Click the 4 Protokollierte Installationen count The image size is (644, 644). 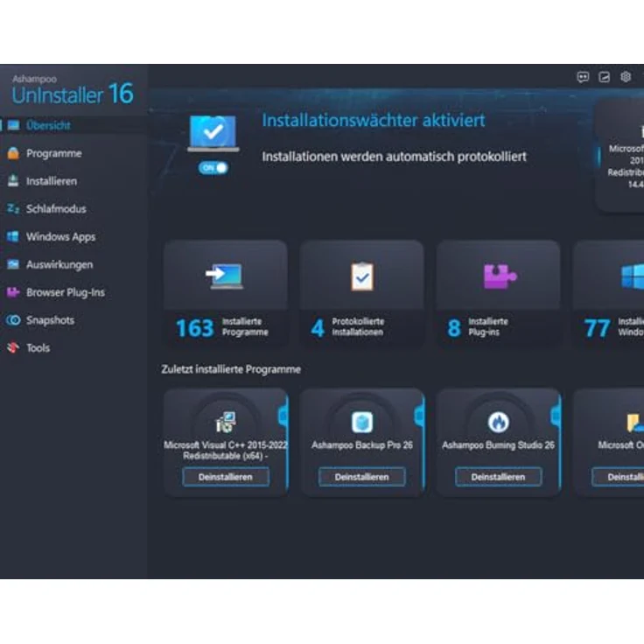pyautogui.click(x=318, y=328)
